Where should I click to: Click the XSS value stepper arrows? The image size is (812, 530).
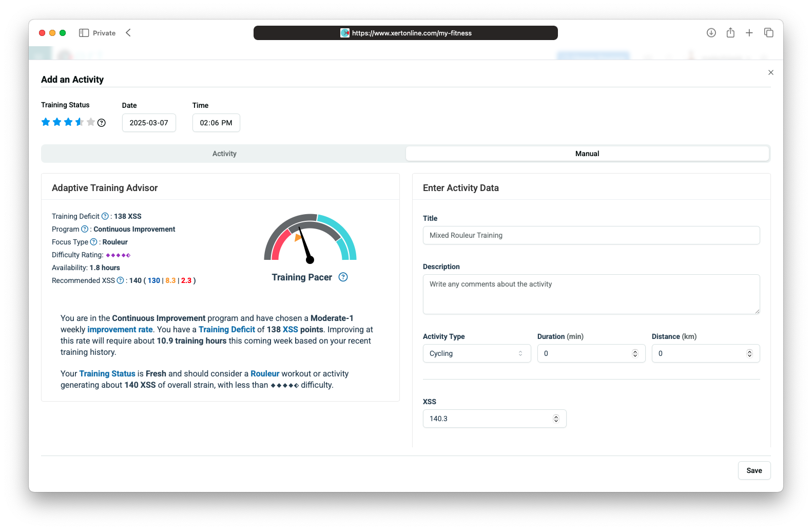click(x=556, y=419)
